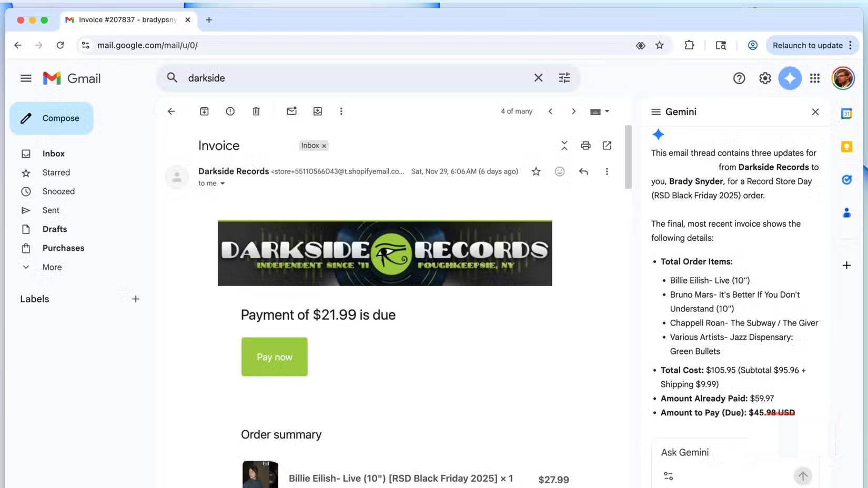Image resolution: width=868 pixels, height=488 pixels.
Task: Add emoji reaction to message
Action: pyautogui.click(x=560, y=171)
